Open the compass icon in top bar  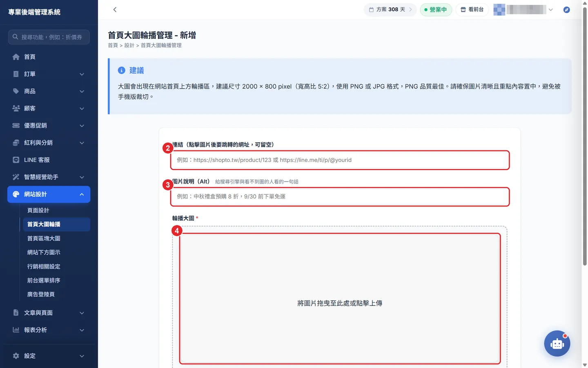click(x=566, y=10)
